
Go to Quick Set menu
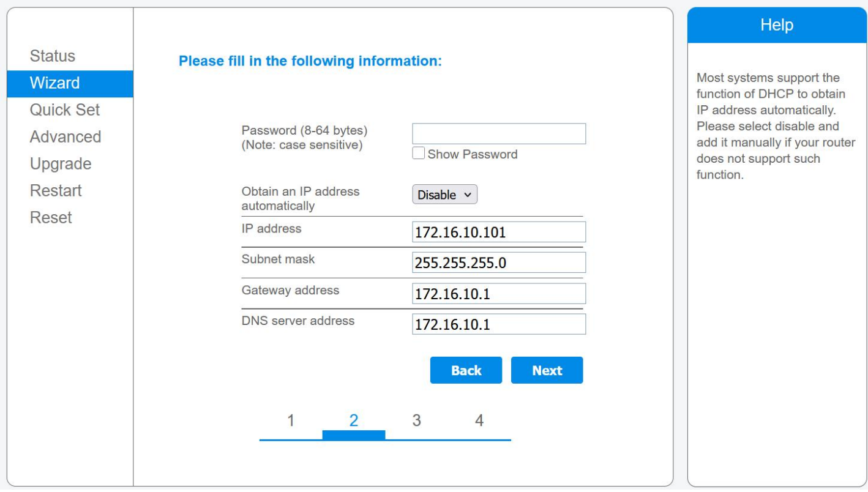65,110
